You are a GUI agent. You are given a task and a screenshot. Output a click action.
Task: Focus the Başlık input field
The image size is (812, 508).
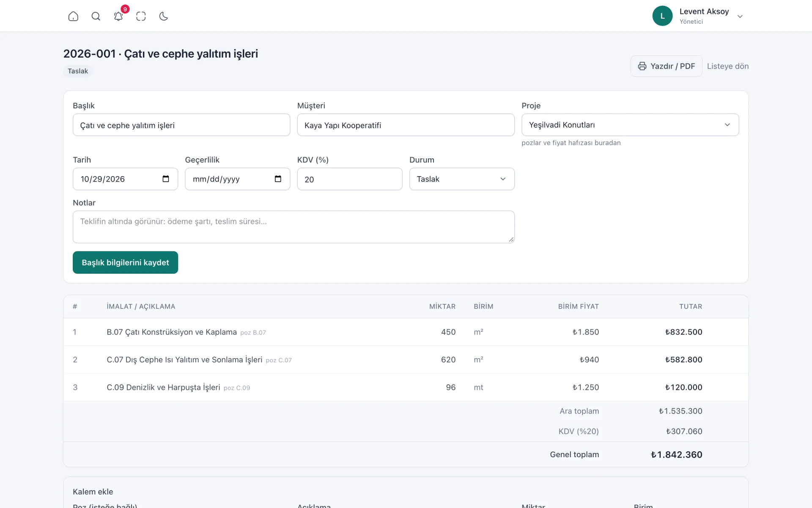pos(181,125)
